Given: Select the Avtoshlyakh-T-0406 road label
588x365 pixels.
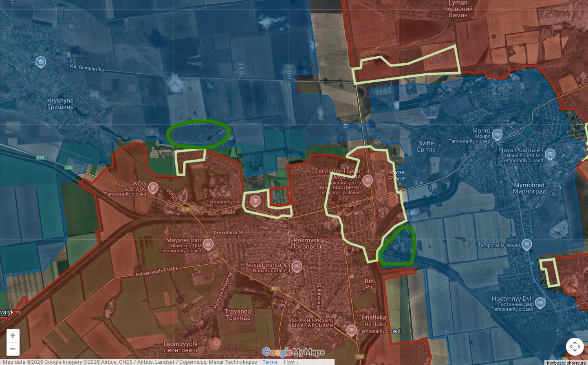Looking at the screenshot, I should [156, 271].
